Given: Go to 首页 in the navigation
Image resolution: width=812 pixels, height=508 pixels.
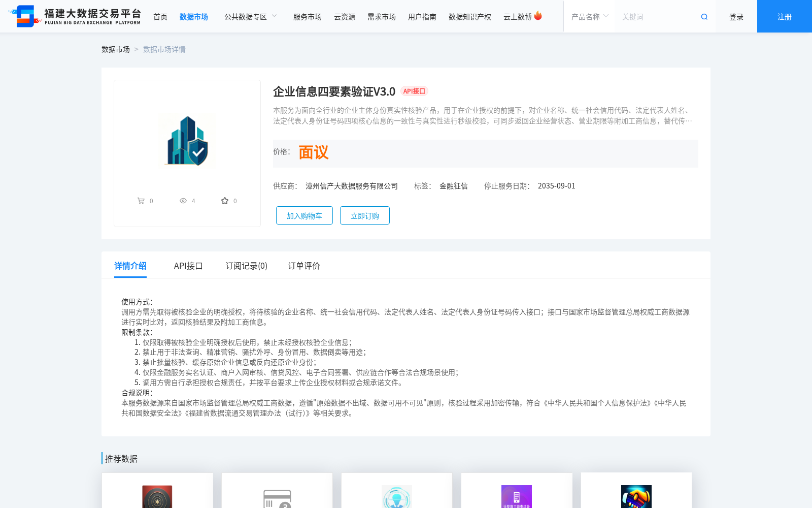Looking at the screenshot, I should [x=160, y=17].
